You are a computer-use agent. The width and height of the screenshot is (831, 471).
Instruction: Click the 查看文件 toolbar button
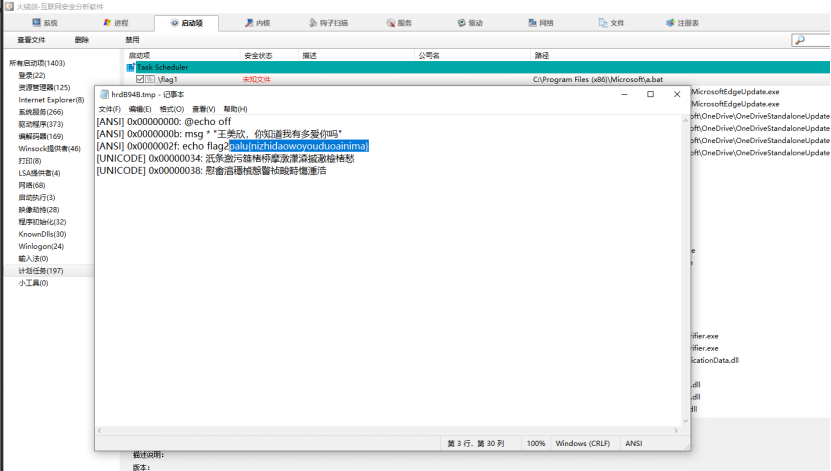pos(31,40)
